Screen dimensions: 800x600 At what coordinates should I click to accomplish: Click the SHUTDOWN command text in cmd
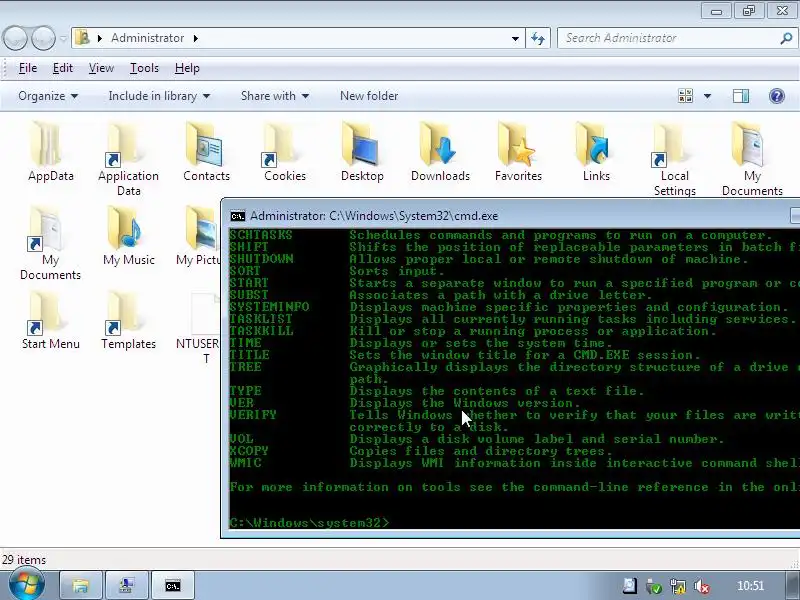tap(261, 259)
